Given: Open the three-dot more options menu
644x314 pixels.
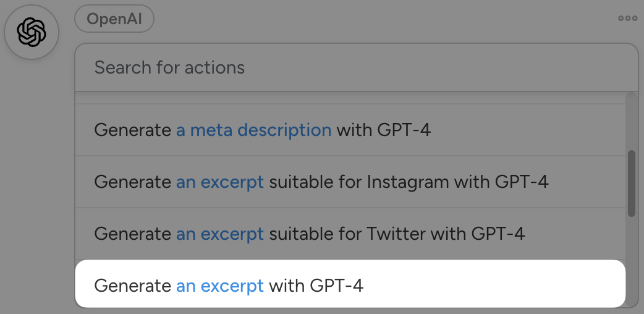Looking at the screenshot, I should click(x=627, y=19).
